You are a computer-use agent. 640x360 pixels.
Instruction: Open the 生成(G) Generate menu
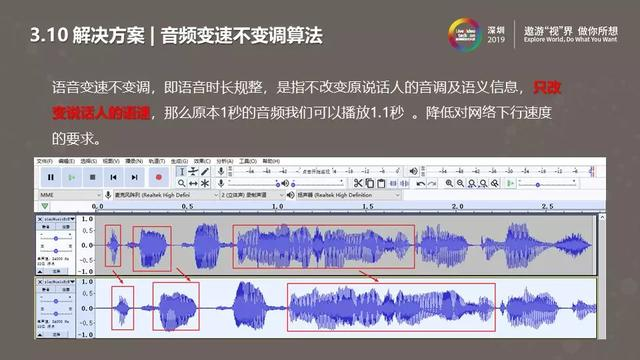179,161
